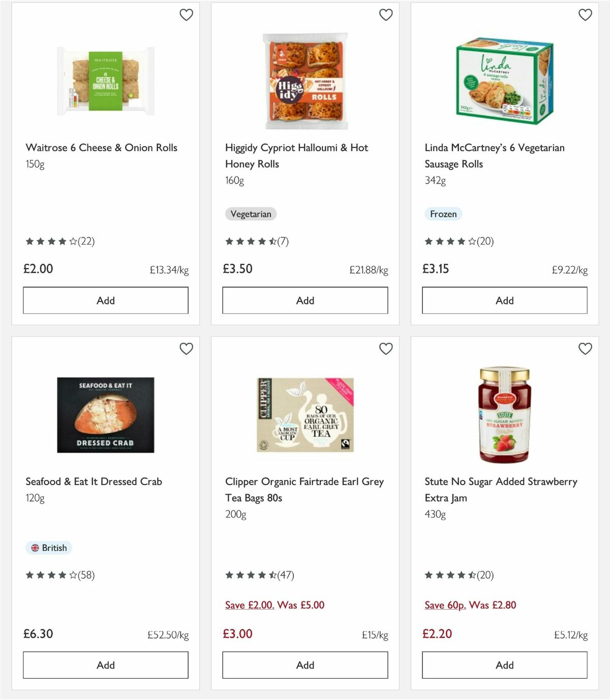610x700 pixels.
Task: Add Linda McCartney's Vegetarian Sausage Rolls
Action: pyautogui.click(x=504, y=300)
